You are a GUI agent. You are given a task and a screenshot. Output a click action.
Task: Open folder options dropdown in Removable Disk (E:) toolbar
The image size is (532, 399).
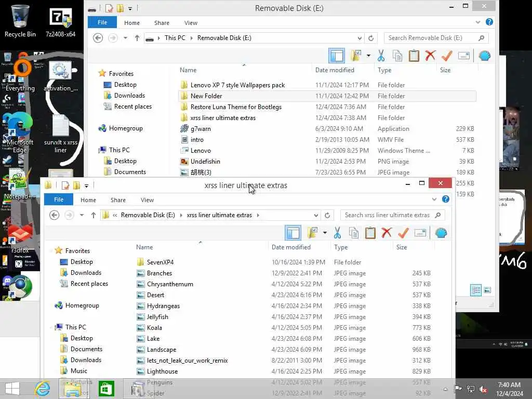point(368,55)
